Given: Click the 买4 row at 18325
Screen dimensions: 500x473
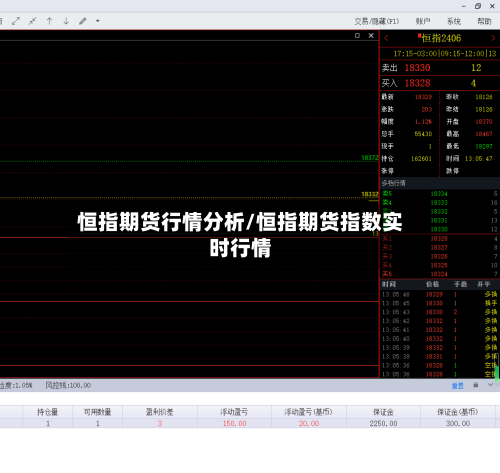Looking at the screenshot, I should tap(440, 265).
